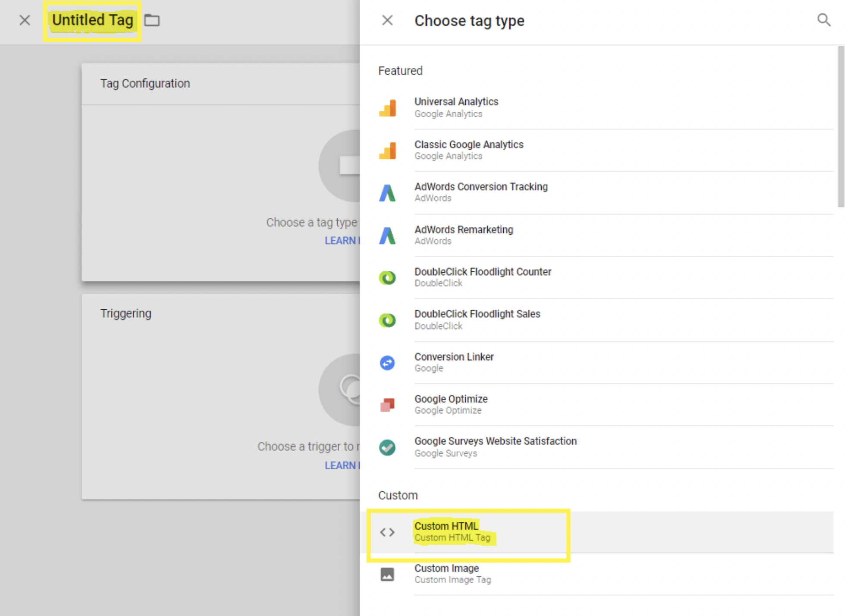Click the "Custom Image Tag" subtitle text
Screen dimensions: 847x616
453,580
